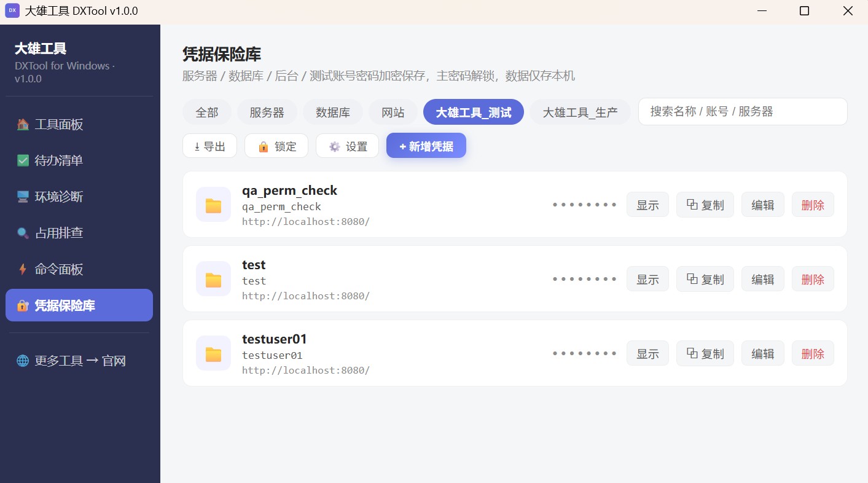Click the lock icon beside 凭据保险库
Image resolution: width=868 pixels, height=483 pixels.
pos(23,305)
